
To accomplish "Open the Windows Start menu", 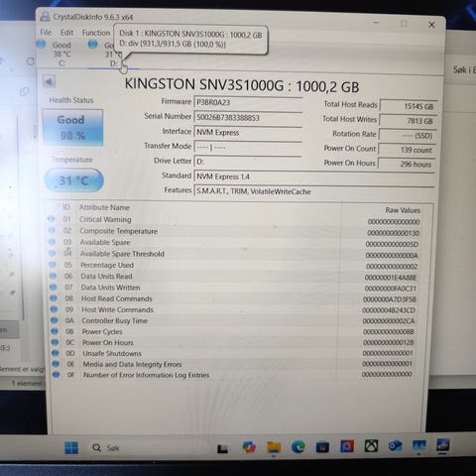I will click(x=71, y=448).
